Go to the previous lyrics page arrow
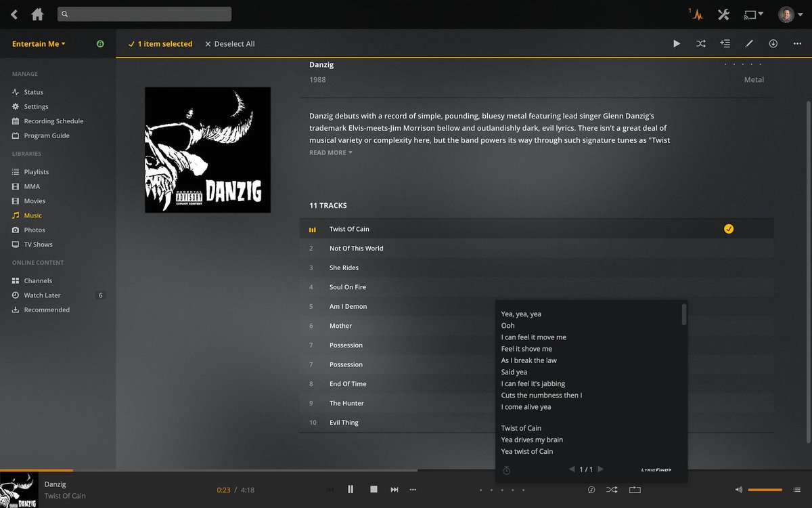812x508 pixels. 572,469
